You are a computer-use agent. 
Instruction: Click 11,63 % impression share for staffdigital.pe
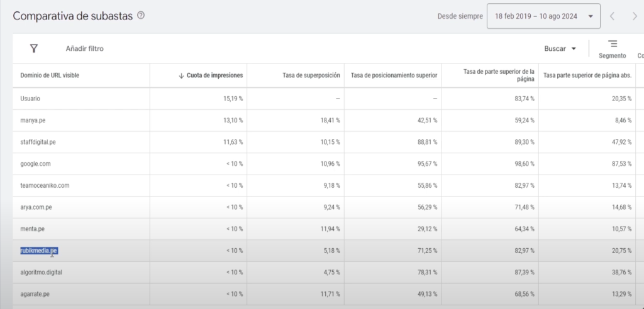click(233, 142)
